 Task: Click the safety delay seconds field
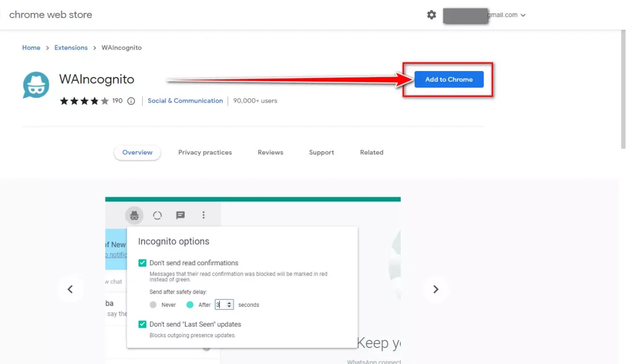coord(224,305)
